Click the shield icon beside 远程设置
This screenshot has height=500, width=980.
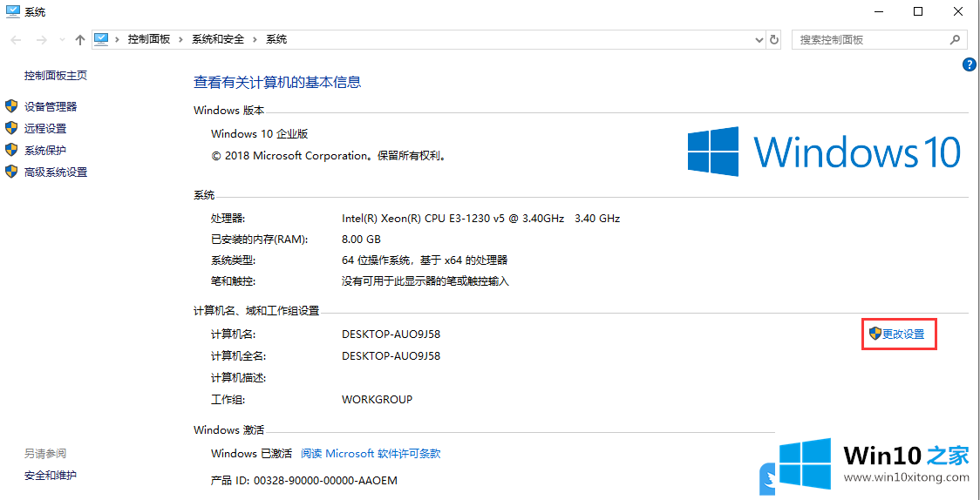10,128
